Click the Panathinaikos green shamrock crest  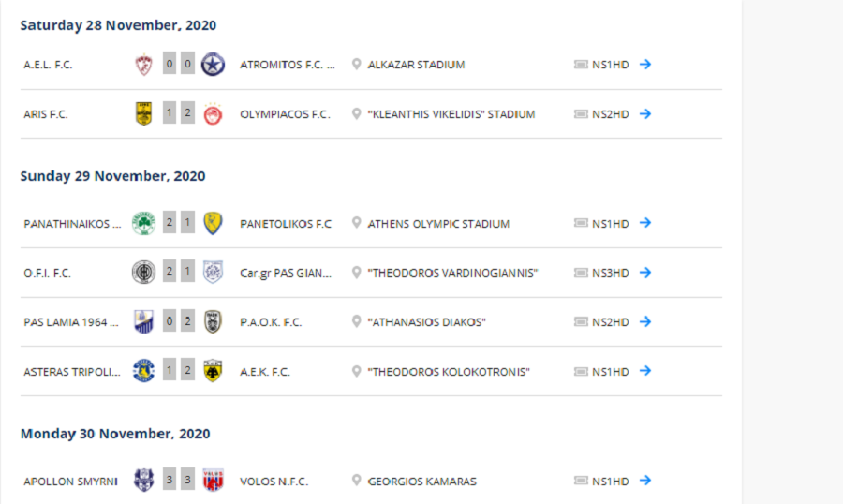coord(143,223)
